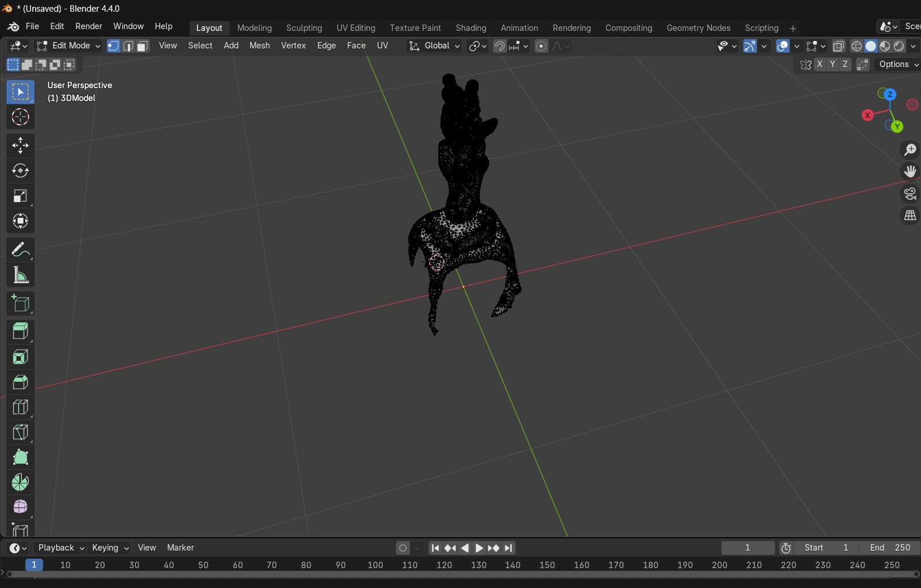Select the Scale tool
Image resolution: width=921 pixels, height=588 pixels.
point(20,196)
